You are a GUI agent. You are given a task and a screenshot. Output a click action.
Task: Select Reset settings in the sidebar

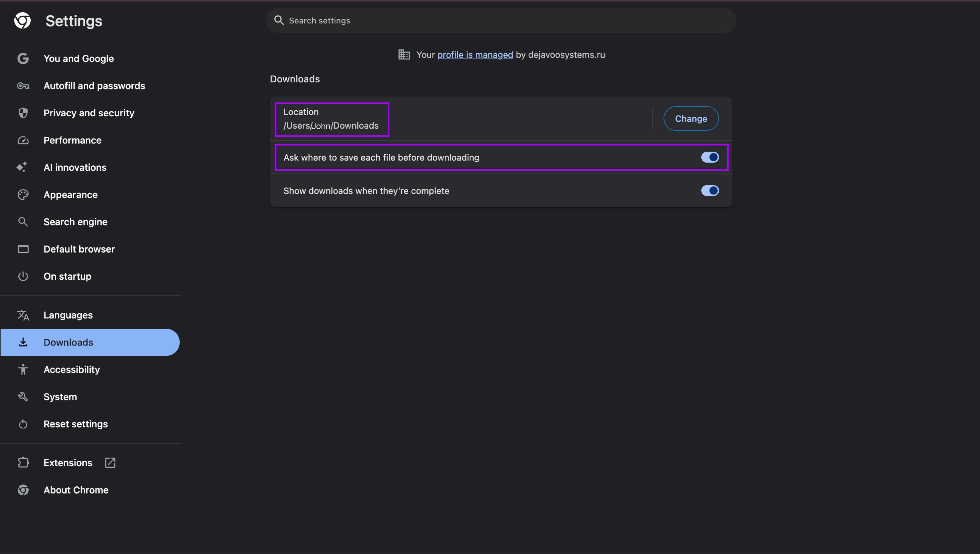[75, 424]
